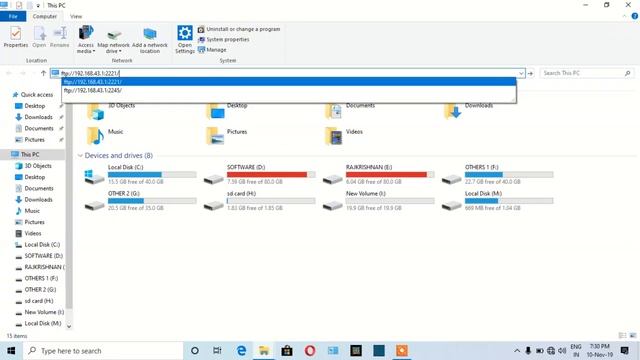The width and height of the screenshot is (640, 360).
Task: Launch Open Settings from the ribbon
Action: [x=184, y=40]
